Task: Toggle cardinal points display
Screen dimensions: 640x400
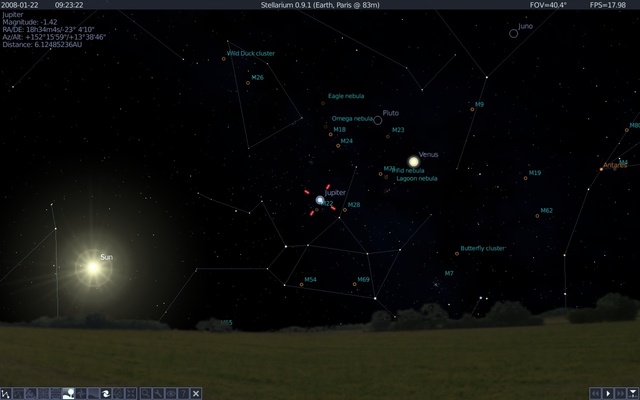Action: pyautogui.click(x=81, y=393)
